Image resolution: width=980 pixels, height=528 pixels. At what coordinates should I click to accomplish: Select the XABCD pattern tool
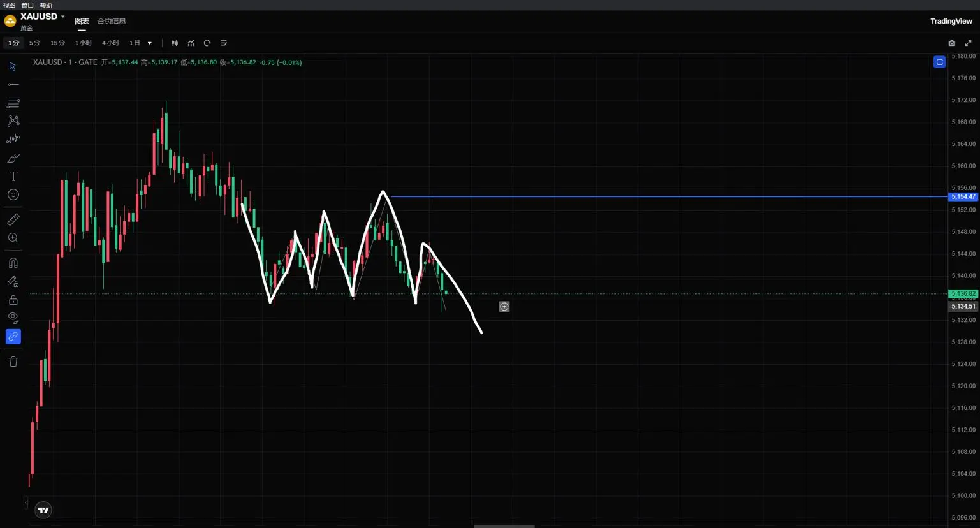pyautogui.click(x=13, y=121)
